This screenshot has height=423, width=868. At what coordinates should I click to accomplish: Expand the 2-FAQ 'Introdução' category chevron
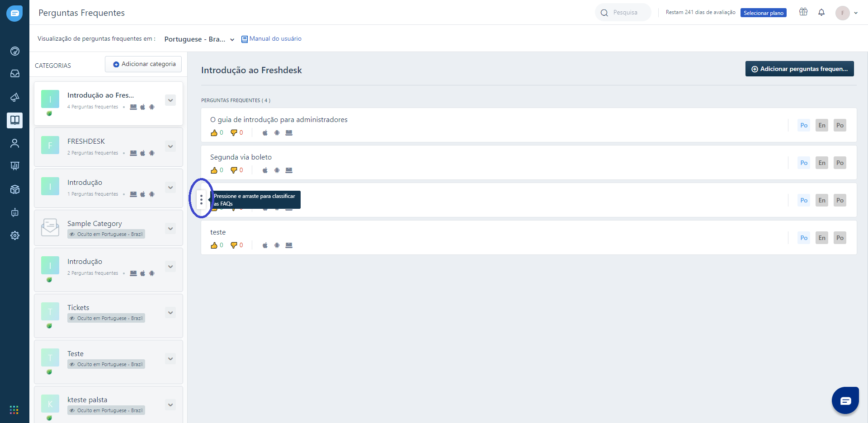pos(170,267)
